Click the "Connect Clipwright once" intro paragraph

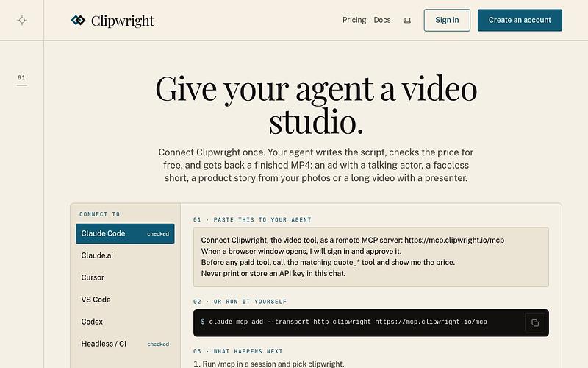coord(316,165)
